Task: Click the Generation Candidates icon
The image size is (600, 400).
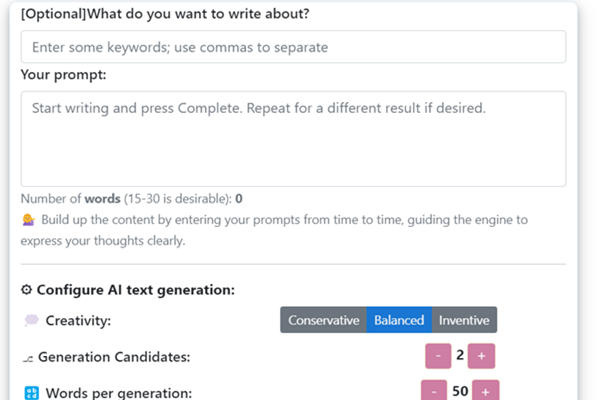Action: click(28, 357)
